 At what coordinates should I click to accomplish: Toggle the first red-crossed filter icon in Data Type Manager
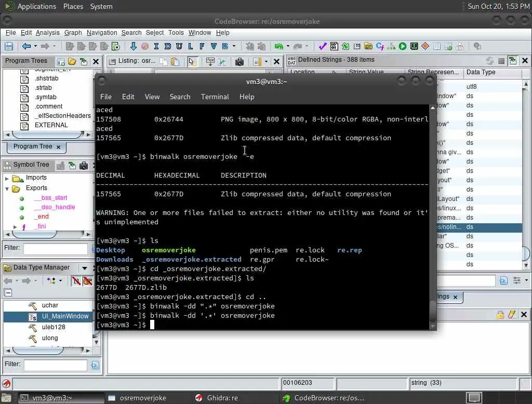click(x=76, y=281)
